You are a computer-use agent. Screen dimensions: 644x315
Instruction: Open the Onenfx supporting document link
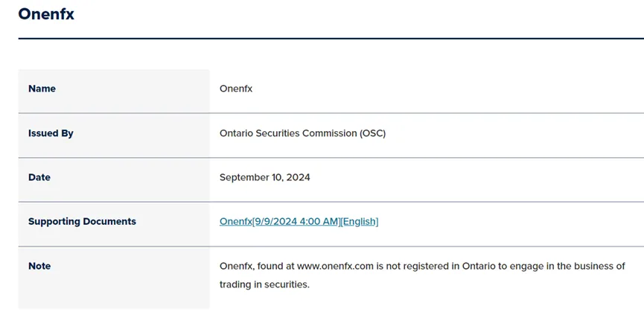pos(299,222)
